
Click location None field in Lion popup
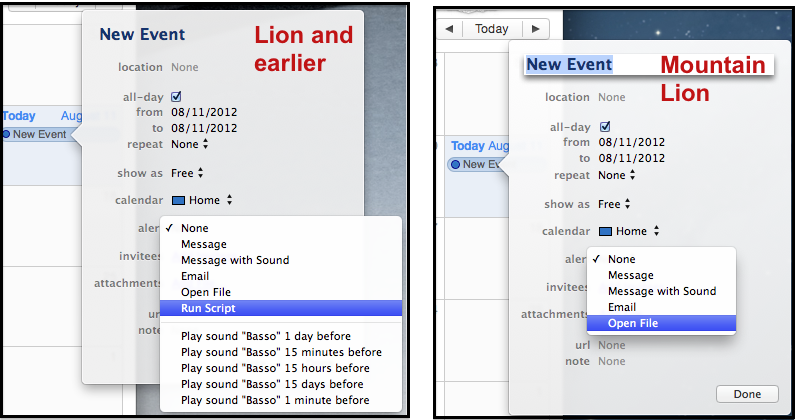tap(185, 67)
